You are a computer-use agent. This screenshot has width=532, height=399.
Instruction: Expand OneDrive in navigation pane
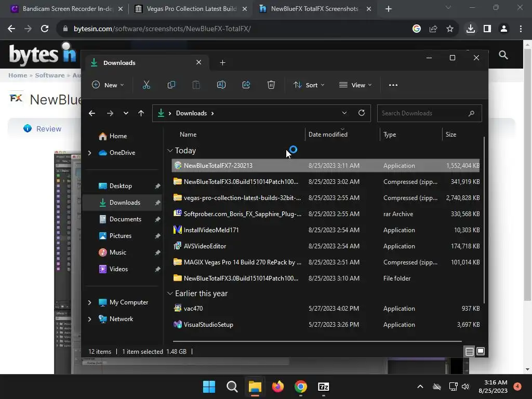coord(89,153)
